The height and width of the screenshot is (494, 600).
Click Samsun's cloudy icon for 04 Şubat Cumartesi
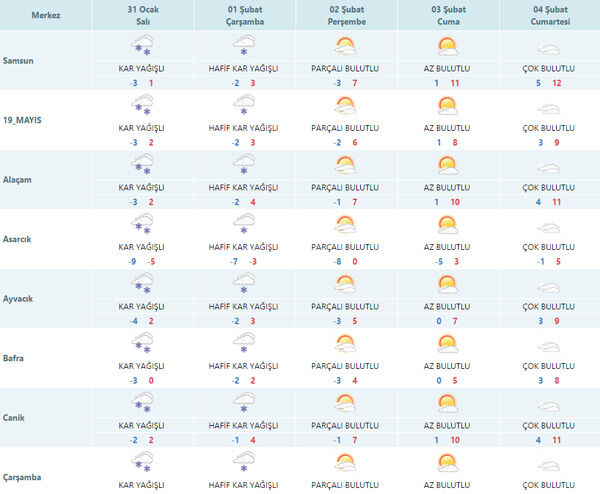549,47
